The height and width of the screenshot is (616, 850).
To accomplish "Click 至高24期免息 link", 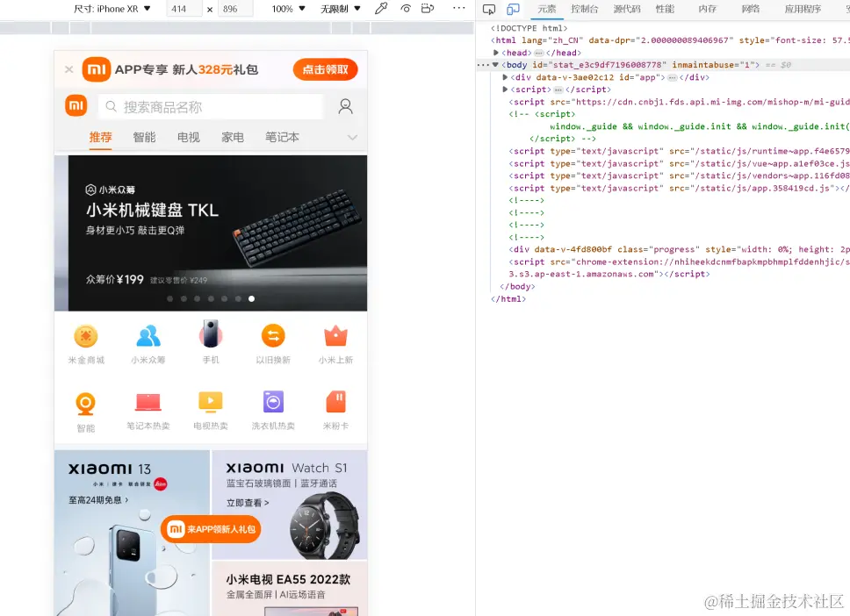I will (x=98, y=500).
